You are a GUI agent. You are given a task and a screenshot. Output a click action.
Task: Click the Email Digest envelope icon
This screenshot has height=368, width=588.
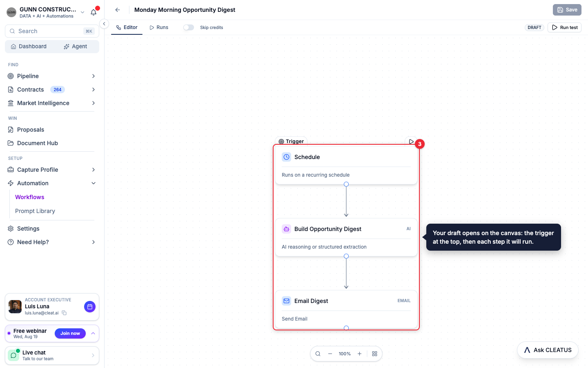coord(287,301)
